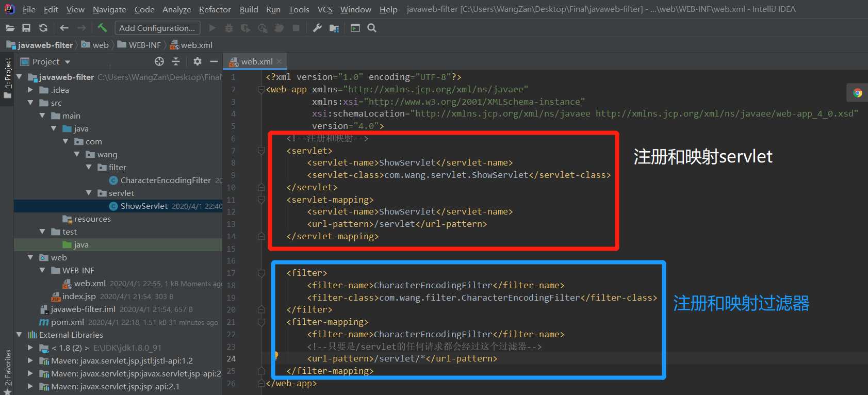Open the VCS menu
868x395 pixels.
325,9
